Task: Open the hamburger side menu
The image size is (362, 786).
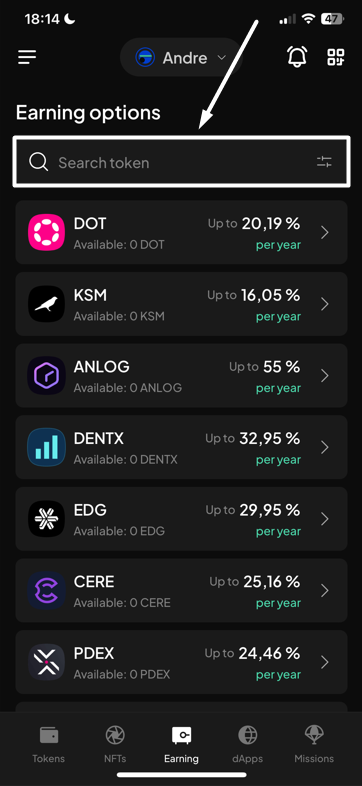Action: pos(27,57)
